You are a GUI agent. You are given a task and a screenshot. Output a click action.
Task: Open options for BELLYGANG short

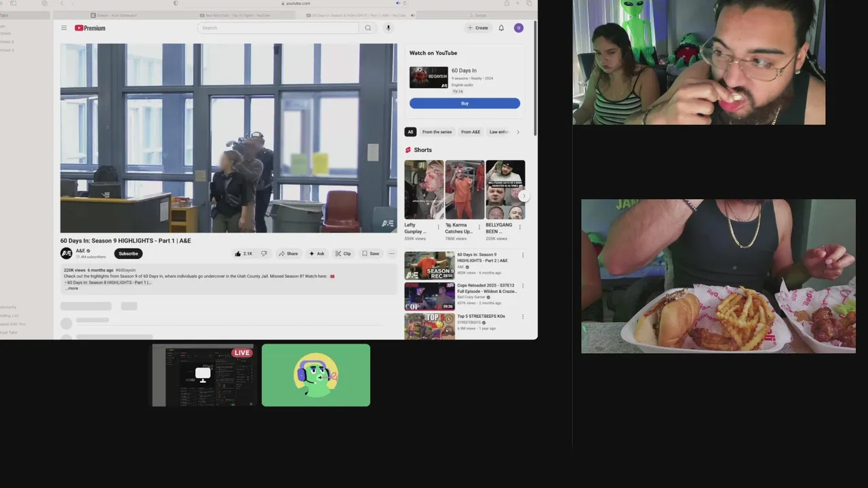(x=519, y=227)
